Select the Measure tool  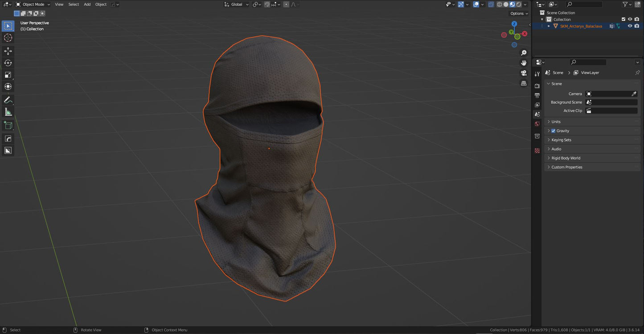8,111
